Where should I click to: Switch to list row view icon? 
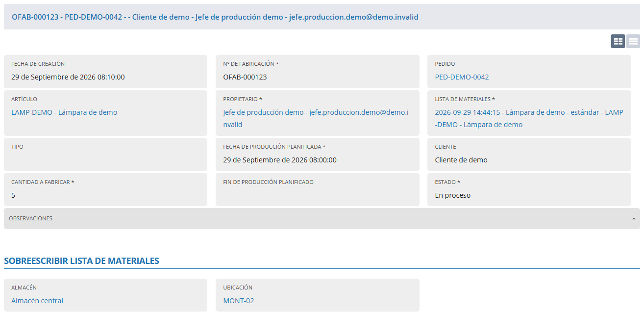pos(633,41)
